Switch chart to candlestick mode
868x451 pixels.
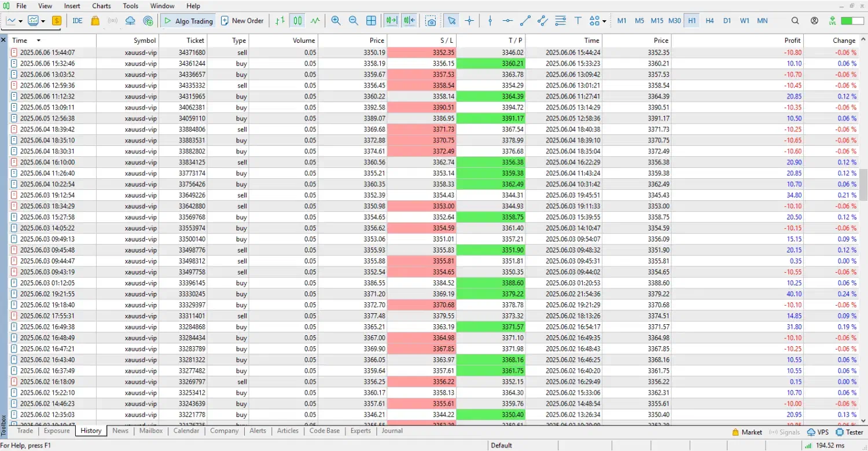[297, 21]
